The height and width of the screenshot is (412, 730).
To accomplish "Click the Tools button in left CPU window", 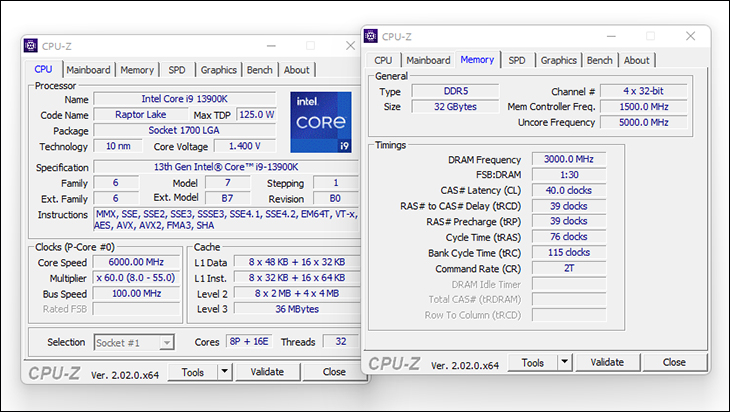I will tap(193, 372).
